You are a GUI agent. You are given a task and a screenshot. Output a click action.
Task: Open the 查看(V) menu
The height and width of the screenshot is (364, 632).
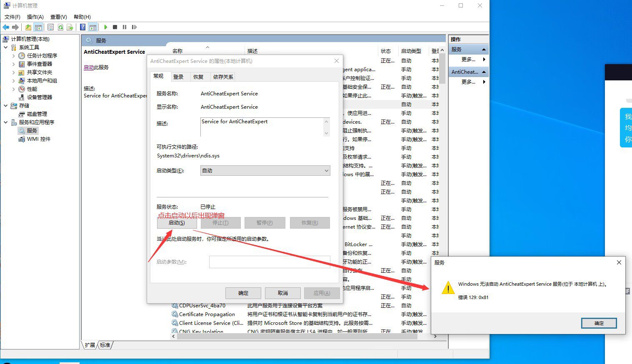pos(58,17)
